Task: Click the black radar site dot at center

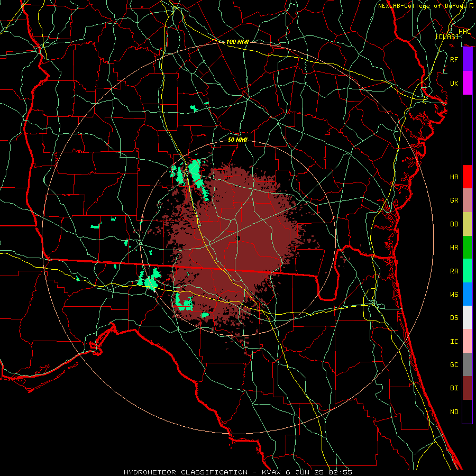Action: click(239, 239)
